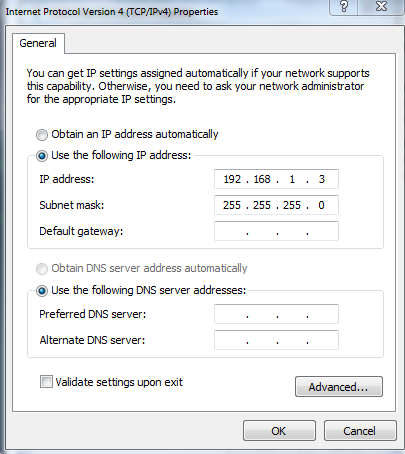The image size is (405, 454).
Task: Focus the Default gateway field
Action: coord(276,231)
